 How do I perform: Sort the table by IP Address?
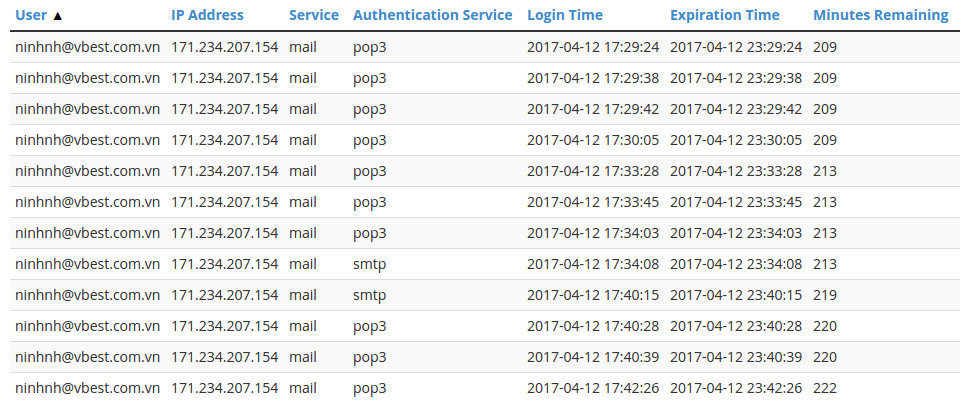pos(207,16)
